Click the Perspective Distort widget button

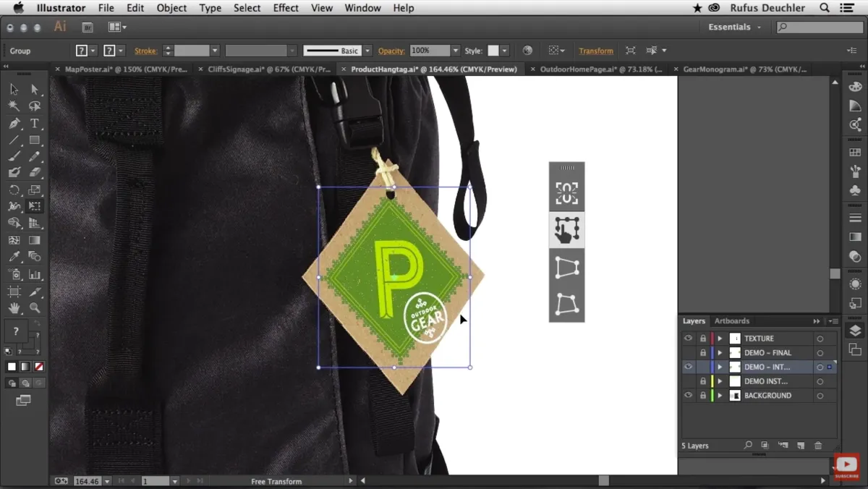point(566,268)
